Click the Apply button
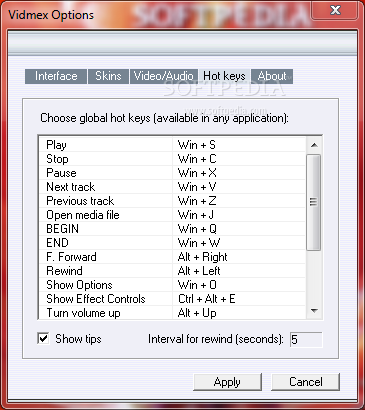 point(227,382)
